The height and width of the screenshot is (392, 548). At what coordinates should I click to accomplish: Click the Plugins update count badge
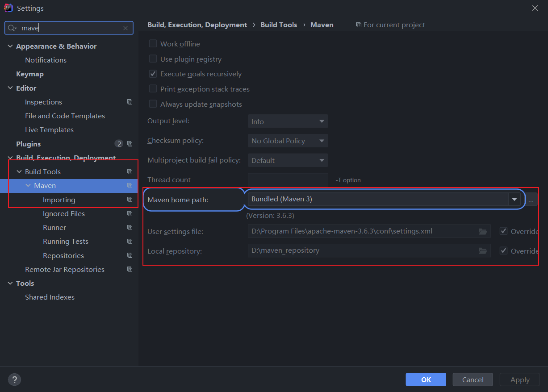point(119,144)
